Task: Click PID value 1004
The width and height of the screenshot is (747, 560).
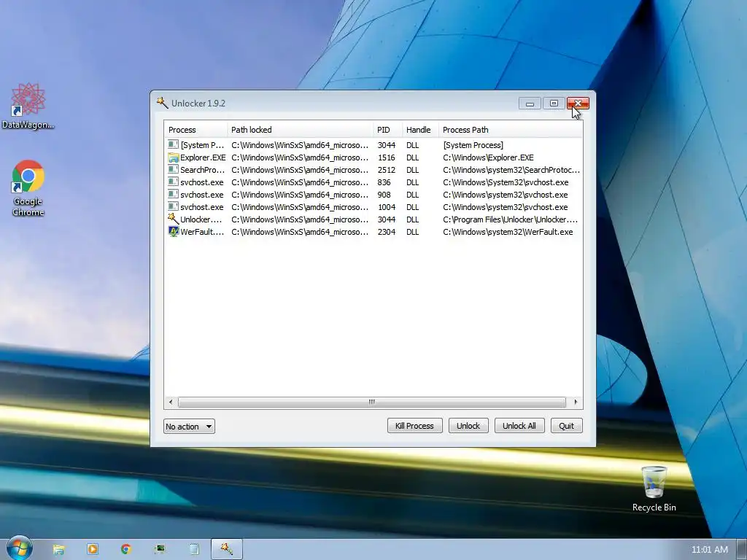Action: coord(387,207)
